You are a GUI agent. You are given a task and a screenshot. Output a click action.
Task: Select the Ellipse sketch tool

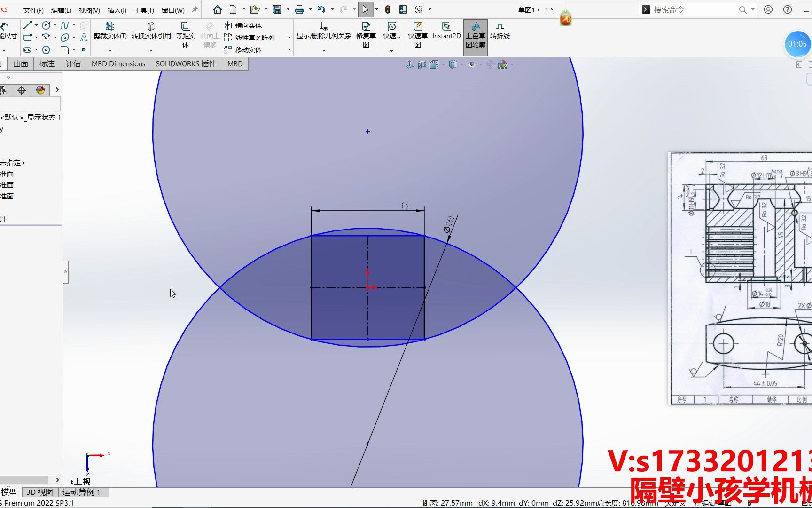[65, 38]
